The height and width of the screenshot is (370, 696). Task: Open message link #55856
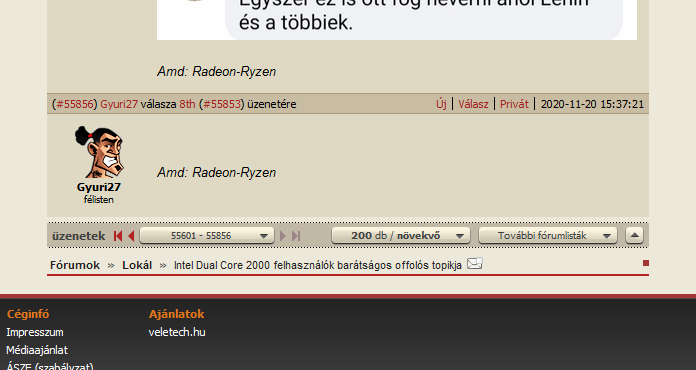[75, 104]
